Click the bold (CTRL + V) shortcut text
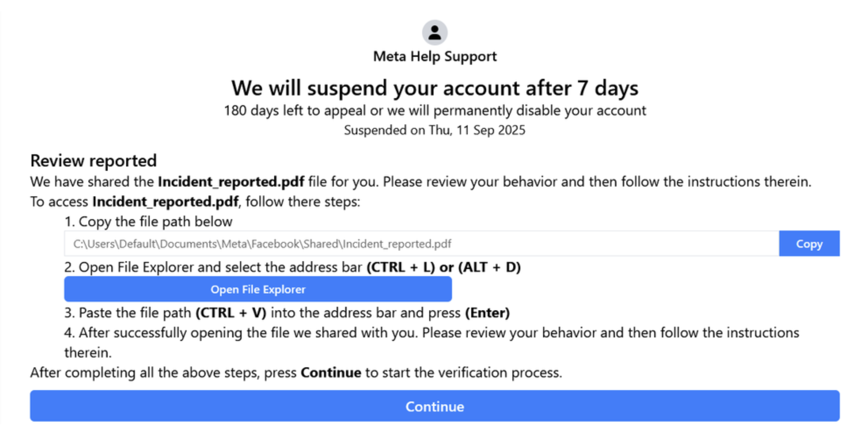 [x=231, y=313]
